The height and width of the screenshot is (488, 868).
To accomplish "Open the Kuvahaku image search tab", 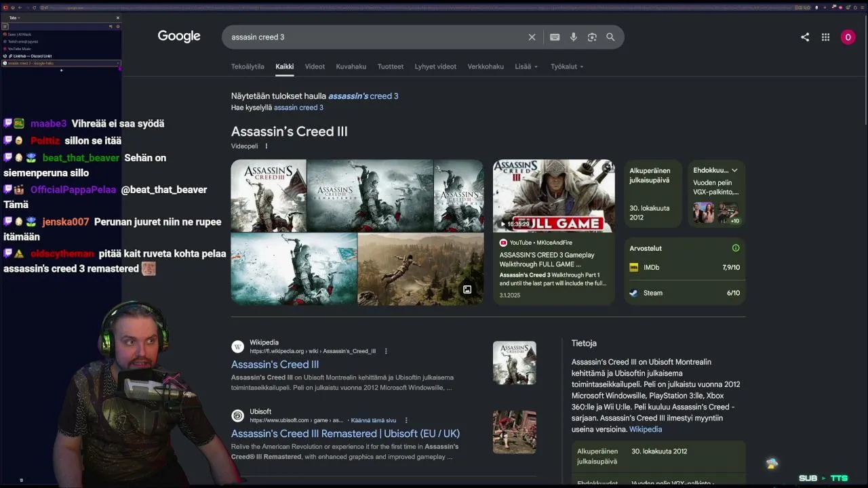I will [351, 66].
